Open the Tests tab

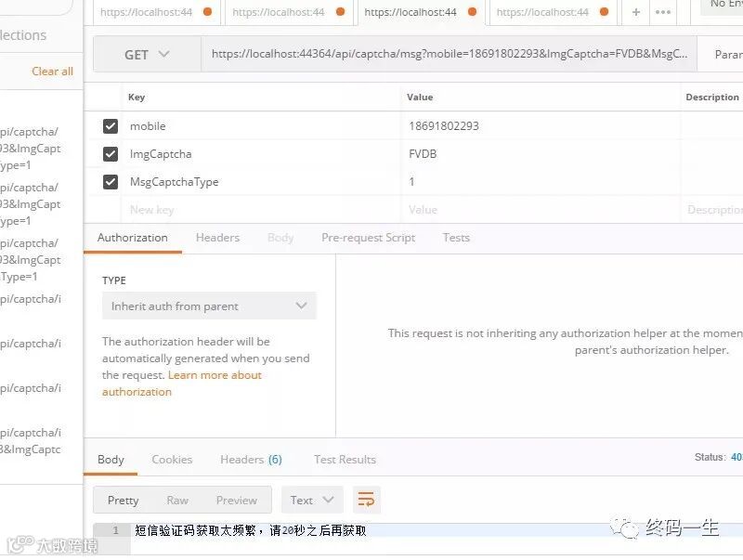(456, 238)
